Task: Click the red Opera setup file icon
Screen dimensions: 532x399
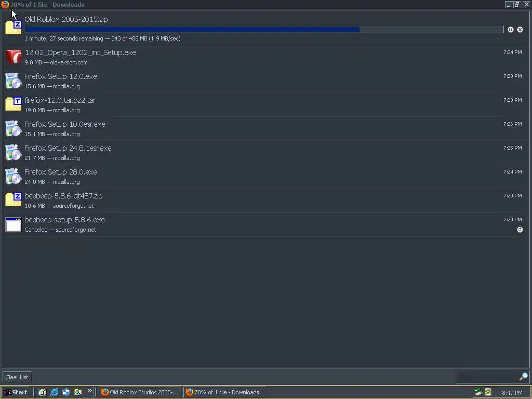Action: (x=14, y=57)
